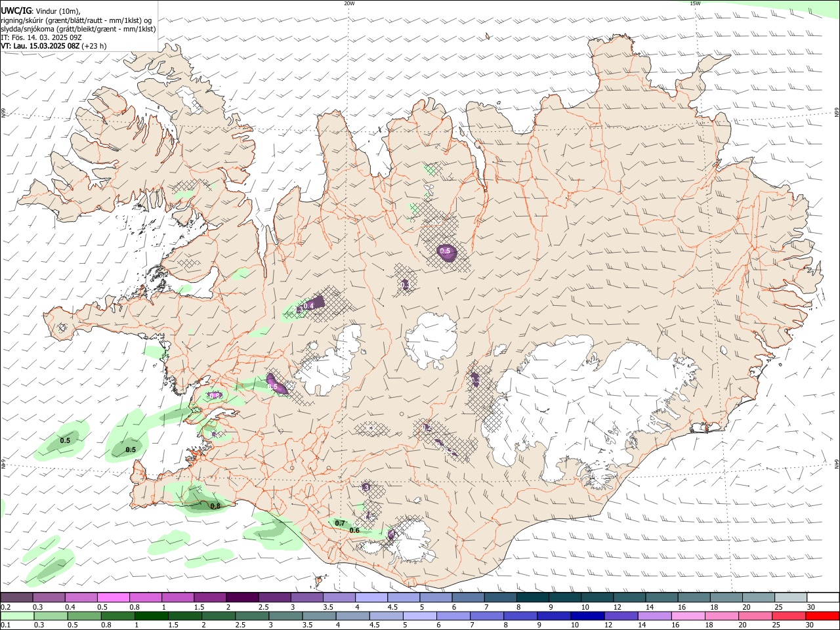Click the '64N' latitude label on the right edge

[x=837, y=463]
